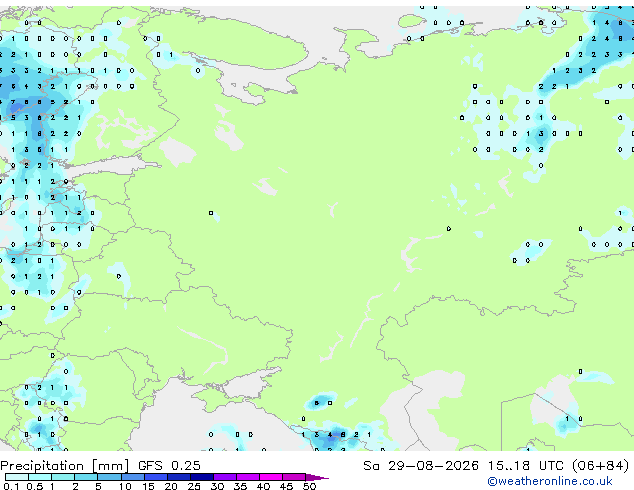Click the 5–10 mm legend color segment
This screenshot has height=490, width=634.
click(x=109, y=477)
